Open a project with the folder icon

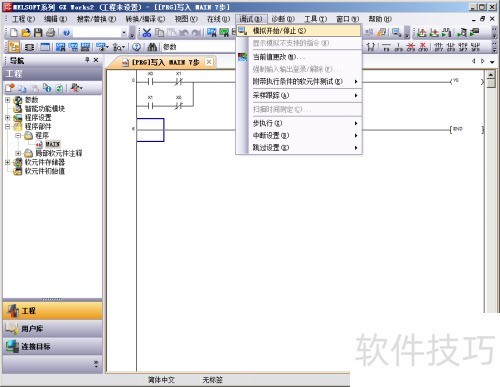[26, 33]
